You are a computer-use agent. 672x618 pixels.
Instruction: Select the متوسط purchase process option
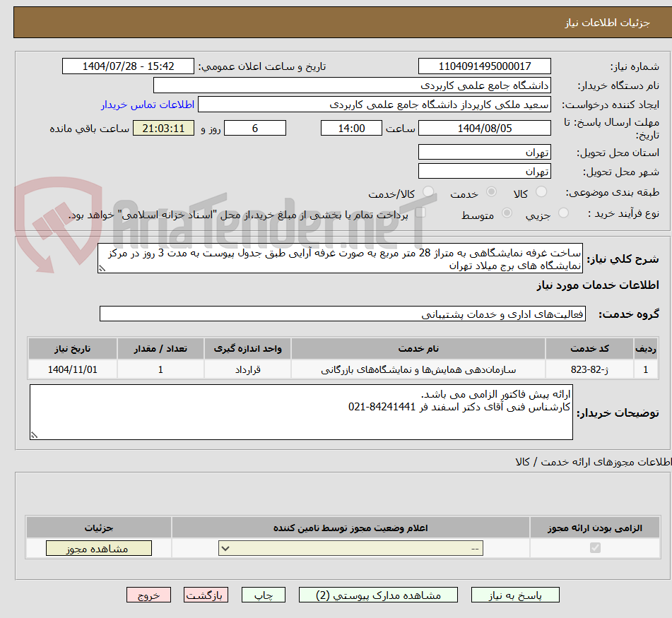coord(507,213)
